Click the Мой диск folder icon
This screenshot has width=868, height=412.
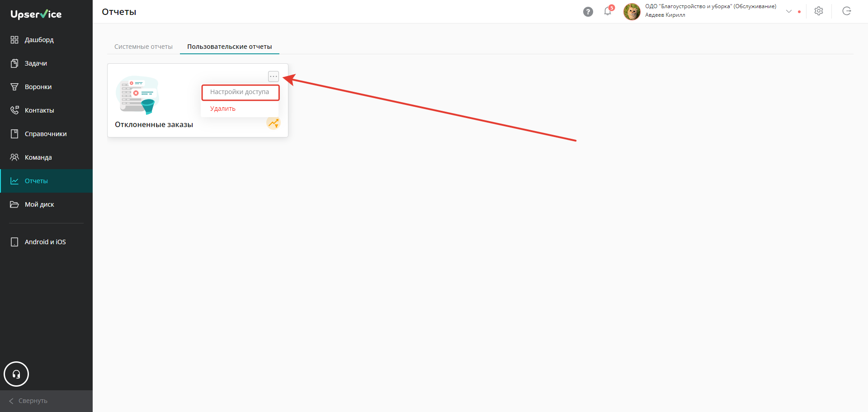click(x=14, y=204)
